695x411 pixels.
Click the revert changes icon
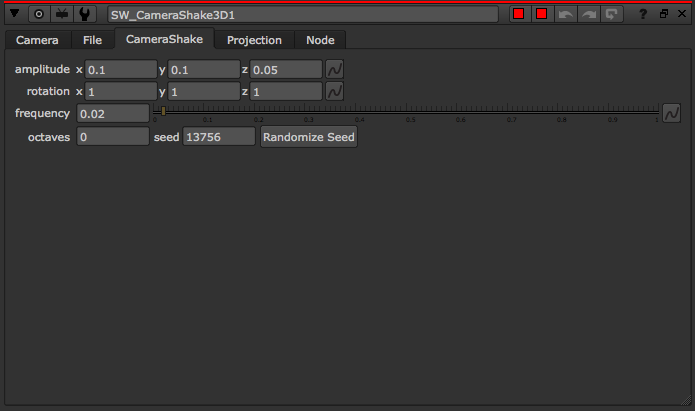click(611, 15)
